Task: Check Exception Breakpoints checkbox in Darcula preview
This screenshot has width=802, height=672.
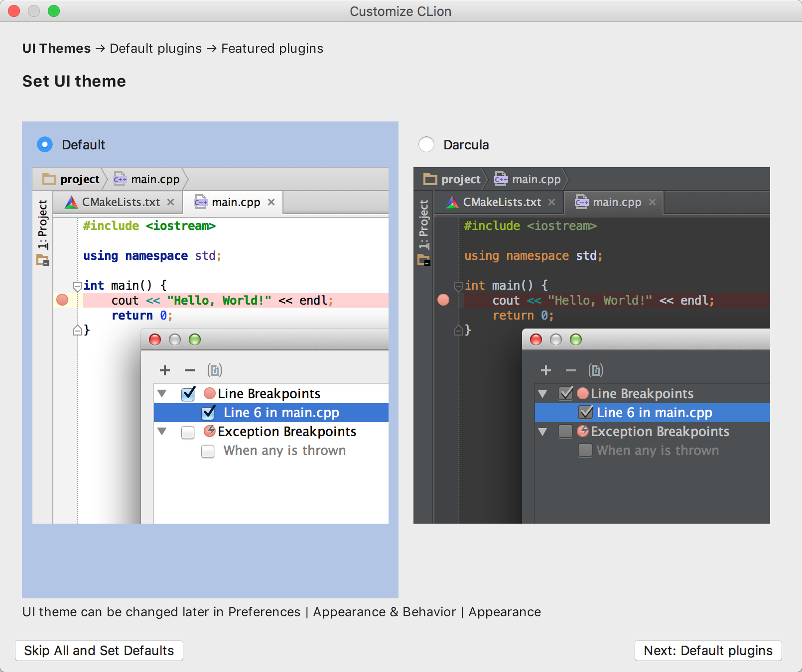Action: 565,431
